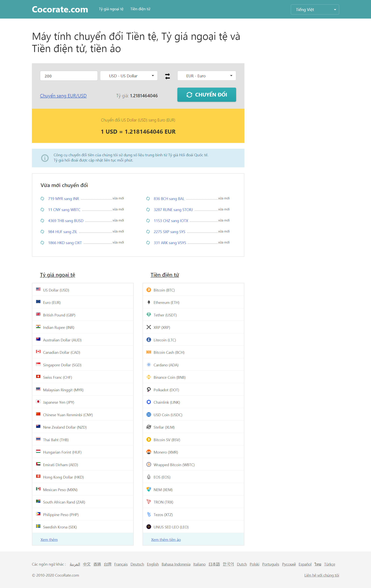Image resolution: width=371 pixels, height=588 pixels.
Task: Open the EUR - Euro currency dropdown
Action: (206, 76)
